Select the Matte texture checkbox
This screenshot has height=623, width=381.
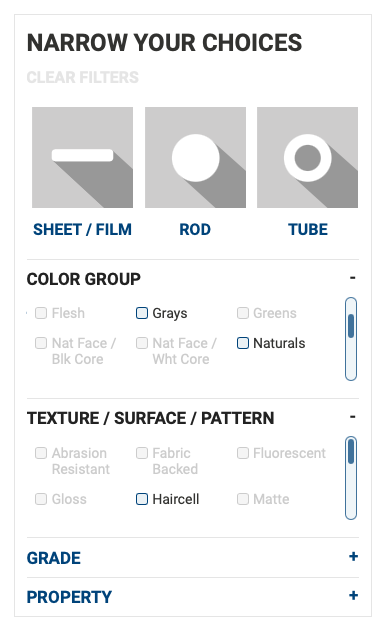tap(243, 499)
